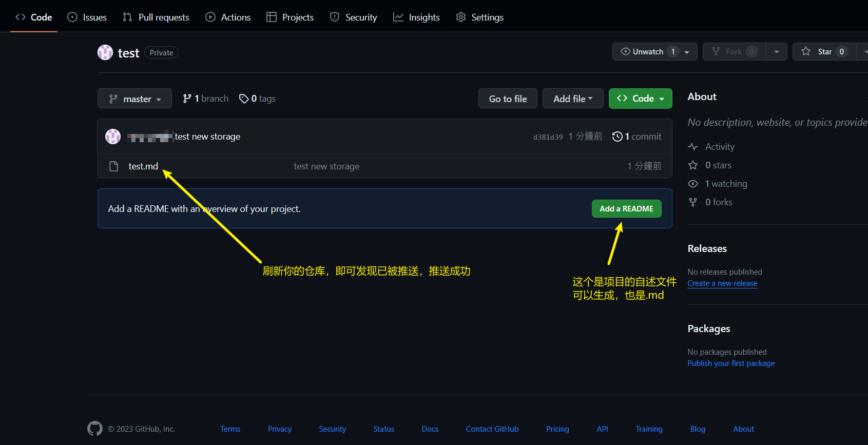
Task: Open the Activity link
Action: tap(720, 147)
